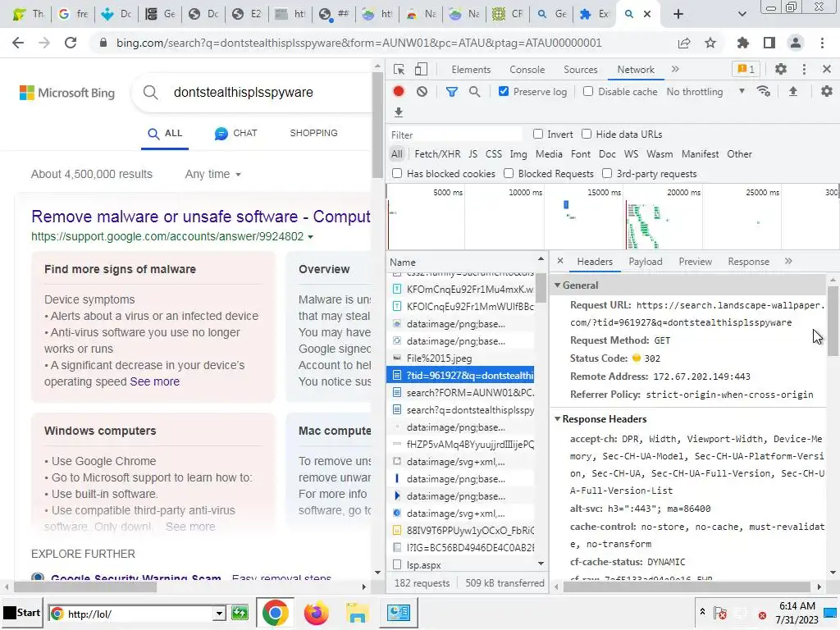Open DevTools main settings gear

(781, 69)
